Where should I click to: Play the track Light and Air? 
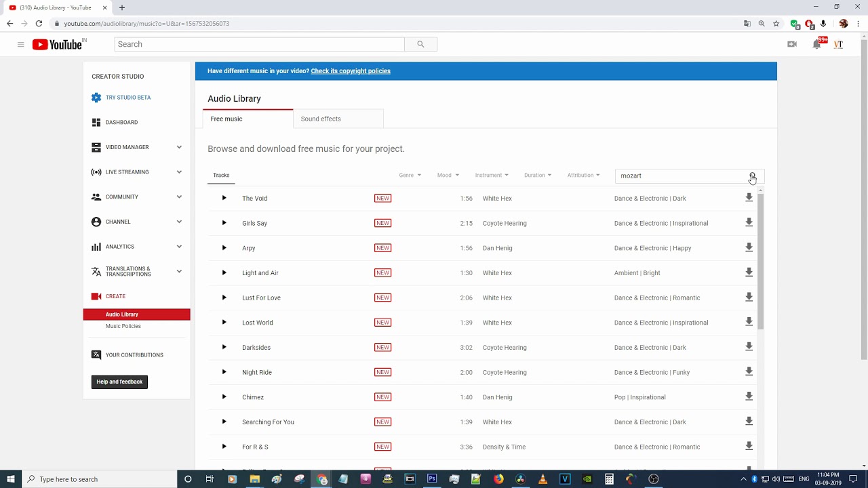pyautogui.click(x=224, y=272)
